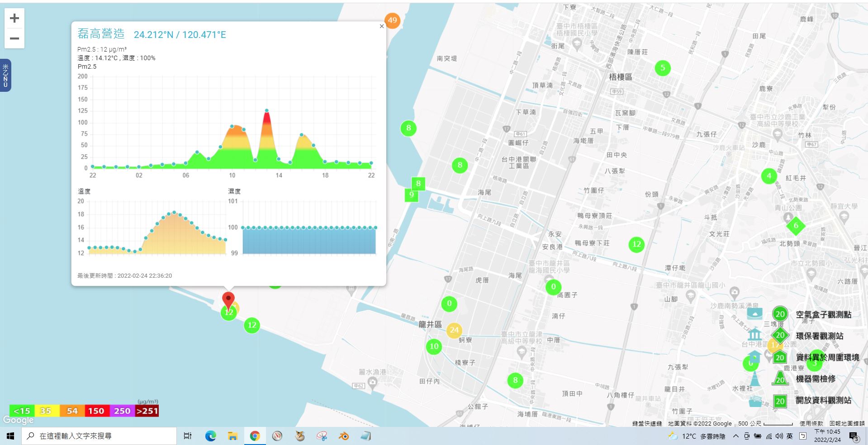Open Task View from the taskbar
This screenshot has height=445, width=868.
click(x=187, y=436)
